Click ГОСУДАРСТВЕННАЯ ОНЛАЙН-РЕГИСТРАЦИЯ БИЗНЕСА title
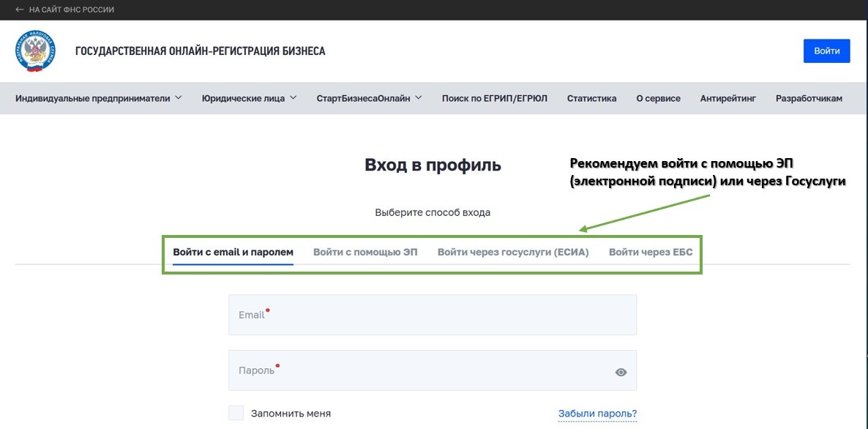Viewport: 868px width, 429px height. (201, 51)
